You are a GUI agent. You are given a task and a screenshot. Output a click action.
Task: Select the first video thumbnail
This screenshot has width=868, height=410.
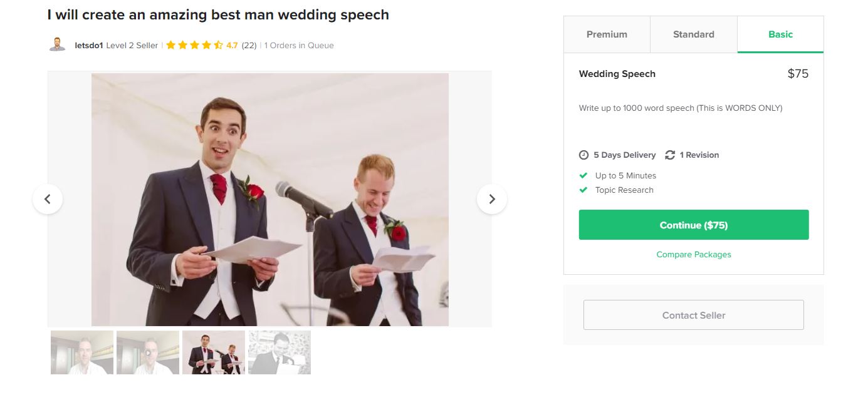point(82,352)
